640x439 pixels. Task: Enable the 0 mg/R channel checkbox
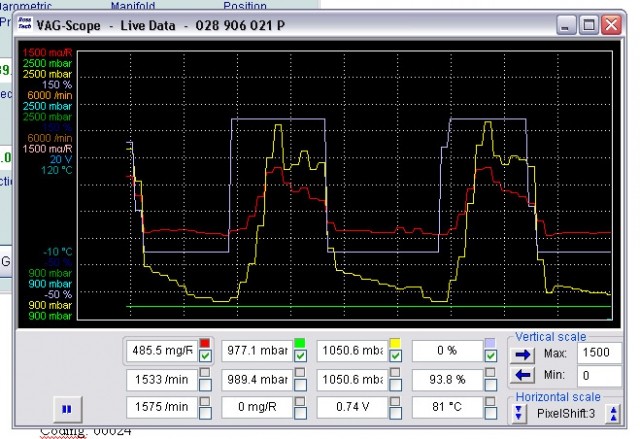[x=300, y=413]
